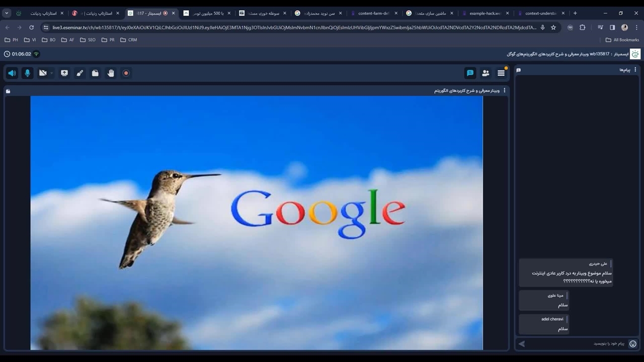
Task: Send chat message with arrow icon
Action: (522, 344)
